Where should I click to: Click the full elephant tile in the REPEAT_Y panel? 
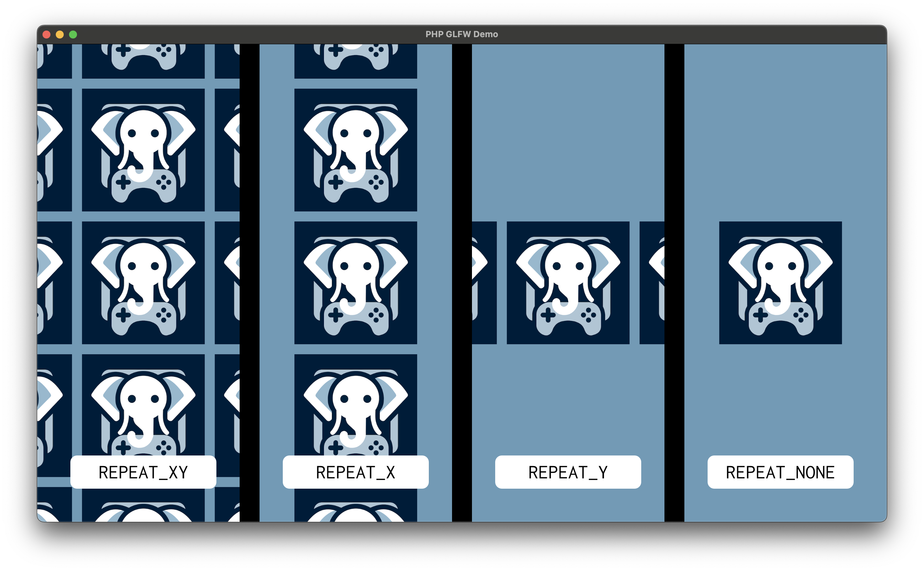[x=568, y=283]
